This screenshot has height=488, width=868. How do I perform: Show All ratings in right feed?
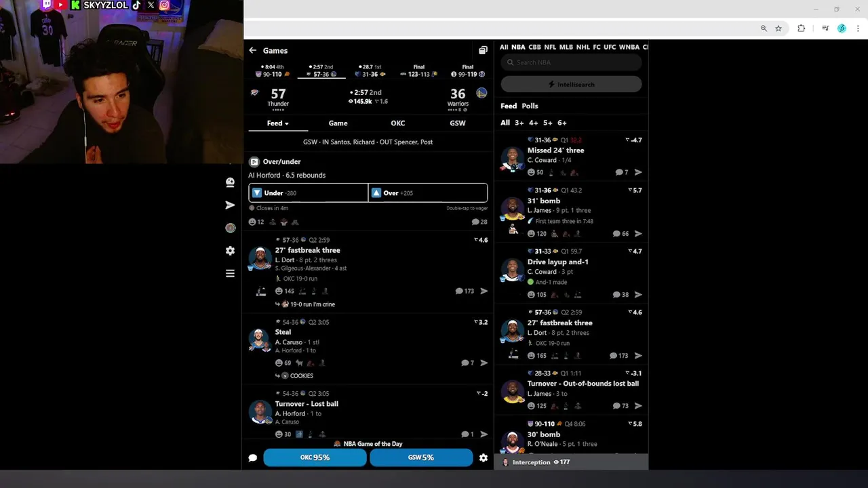click(505, 123)
